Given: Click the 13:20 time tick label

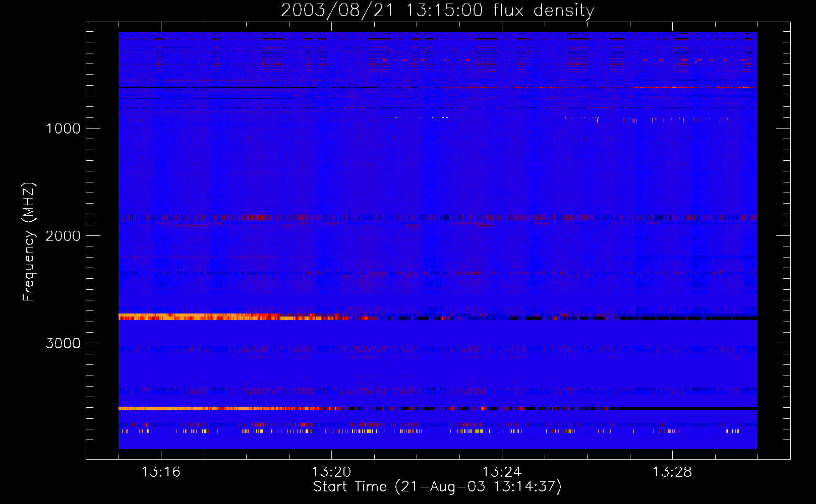Looking at the screenshot, I should click(331, 472).
